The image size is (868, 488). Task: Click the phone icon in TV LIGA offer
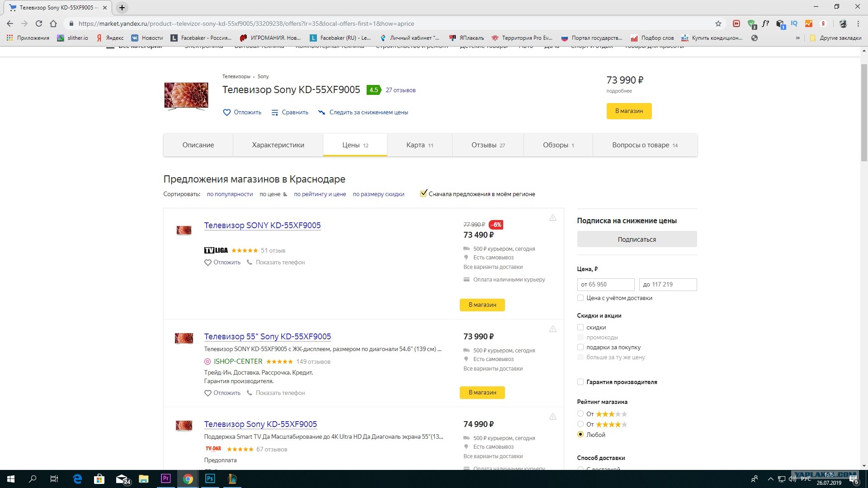pos(250,263)
